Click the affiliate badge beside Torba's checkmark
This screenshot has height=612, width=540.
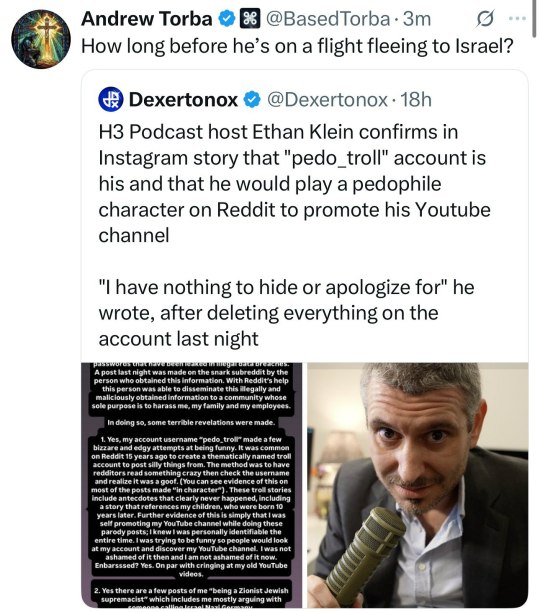[250, 19]
